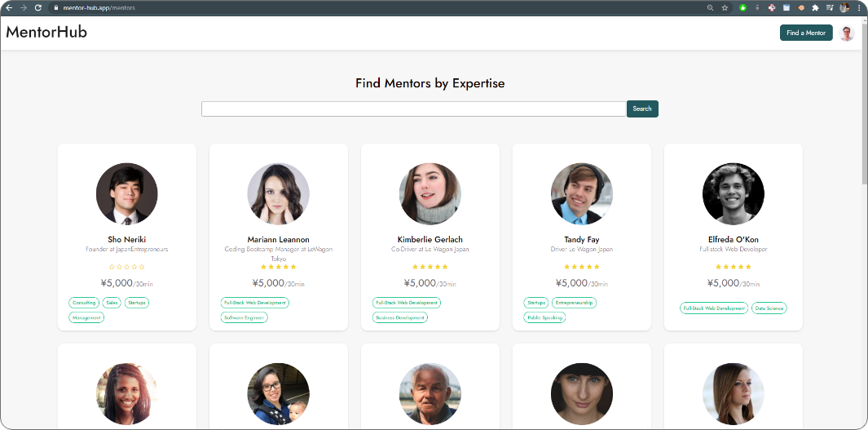The image size is (868, 430).
Task: Click the ¥5,000/30min price on Tandy Fay's card
Action: pos(582,283)
